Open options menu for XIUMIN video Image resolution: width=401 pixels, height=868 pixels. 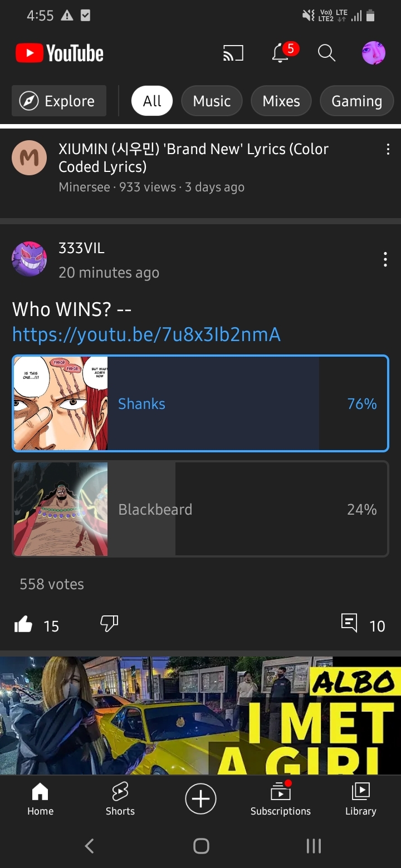coord(388,149)
